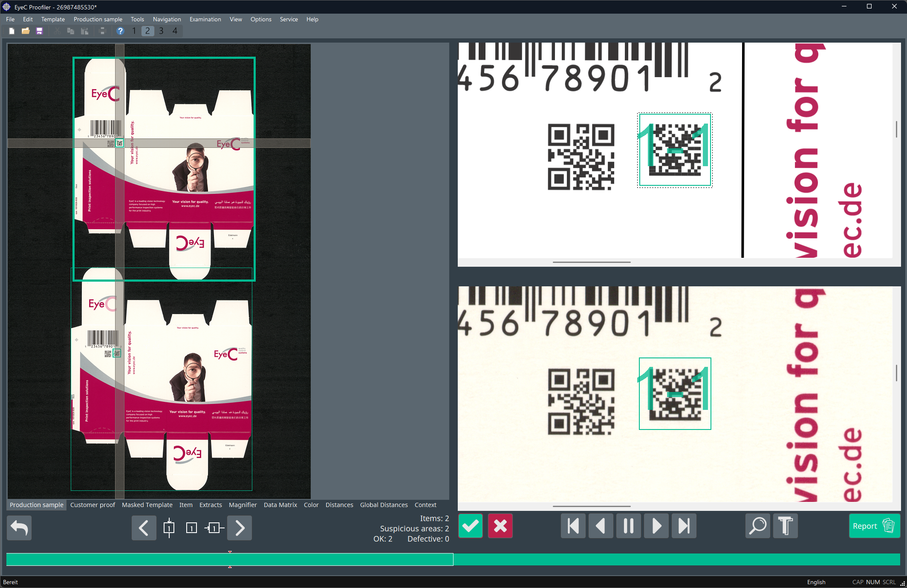
Task: Reject the area with the red X
Action: (x=500, y=526)
